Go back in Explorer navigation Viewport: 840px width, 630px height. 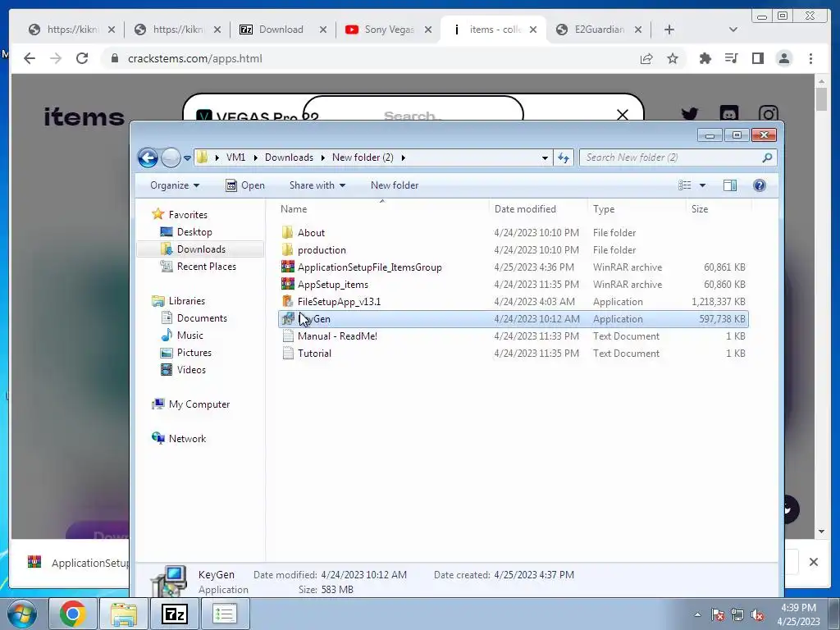tap(148, 157)
